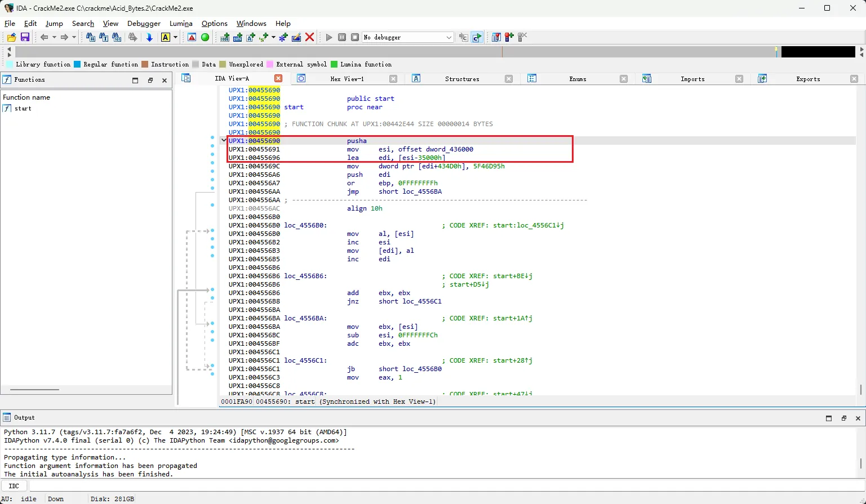Start the debugger with the play button
Image resolution: width=866 pixels, height=504 pixels.
[329, 37]
